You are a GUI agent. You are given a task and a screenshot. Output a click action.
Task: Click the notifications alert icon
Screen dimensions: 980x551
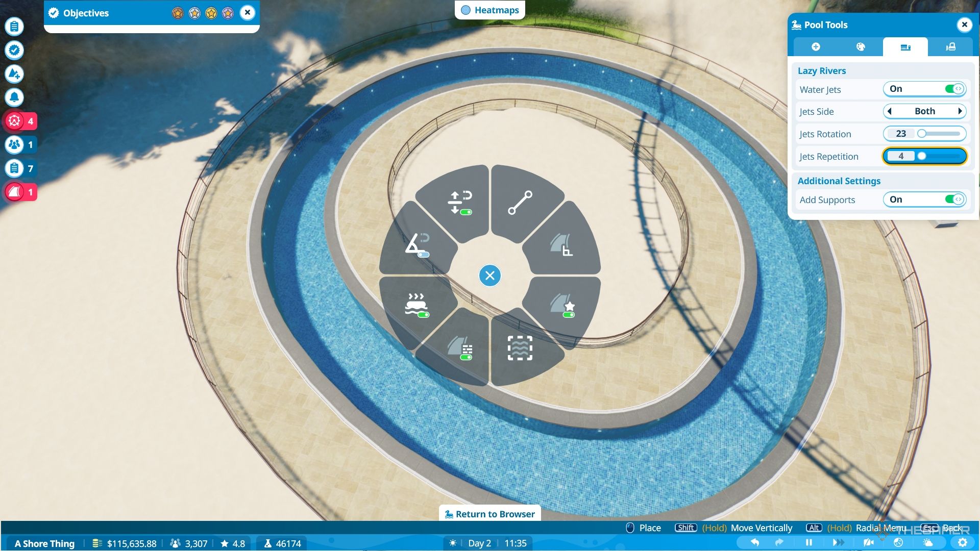[15, 97]
